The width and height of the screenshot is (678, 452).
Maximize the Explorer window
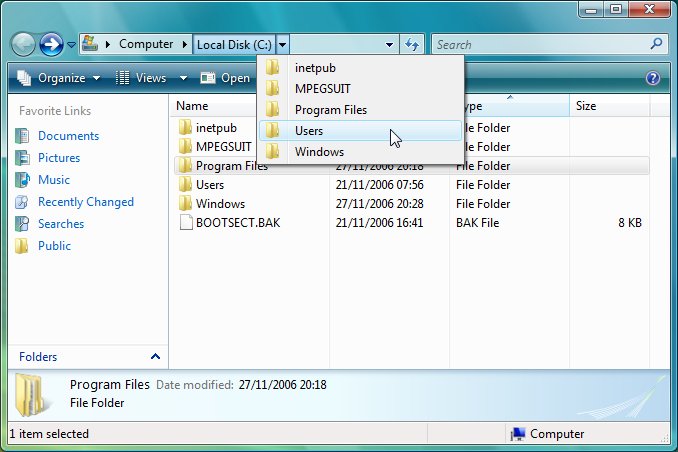tap(616, 10)
